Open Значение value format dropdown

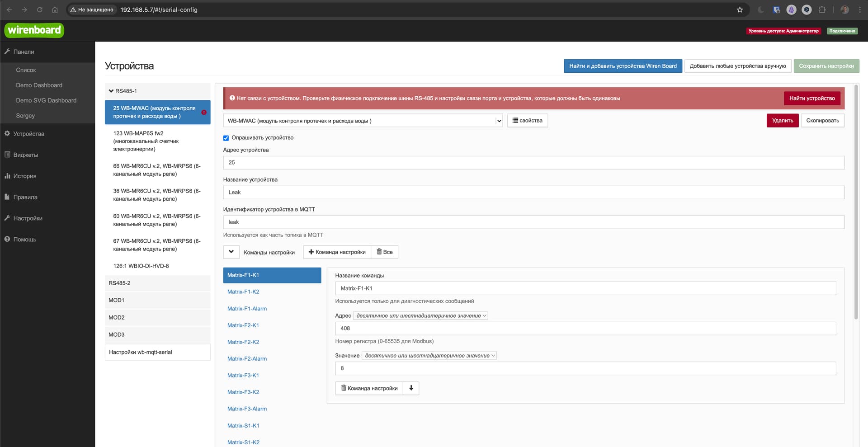coord(429,356)
